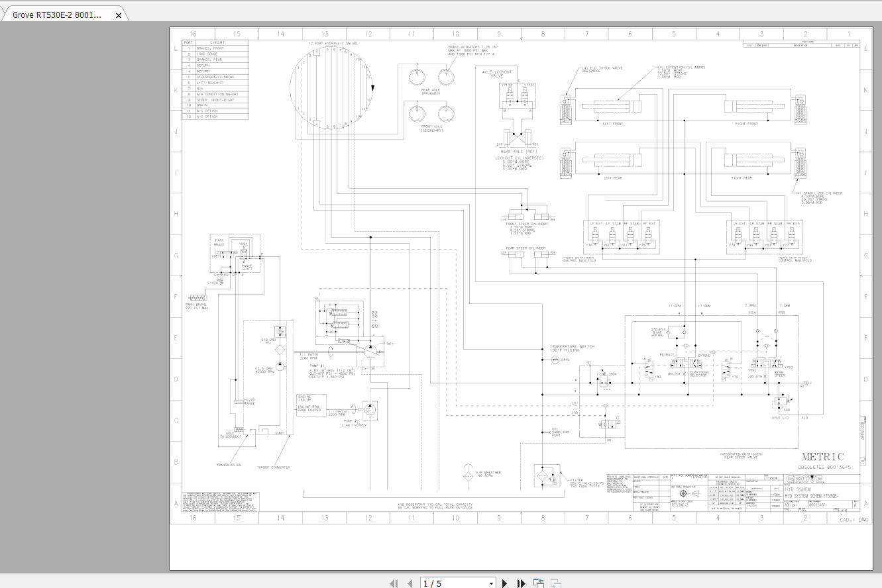Click the previous view icon
The width and height of the screenshot is (882, 588).
pyautogui.click(x=539, y=583)
